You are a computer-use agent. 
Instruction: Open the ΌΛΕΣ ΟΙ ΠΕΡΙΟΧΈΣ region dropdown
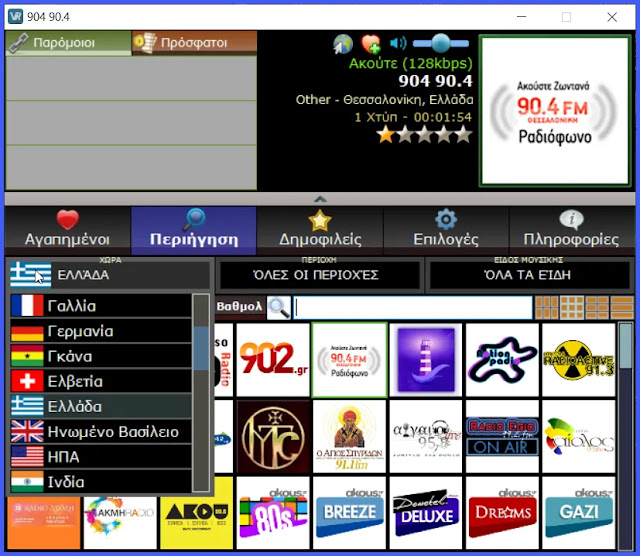pyautogui.click(x=320, y=275)
